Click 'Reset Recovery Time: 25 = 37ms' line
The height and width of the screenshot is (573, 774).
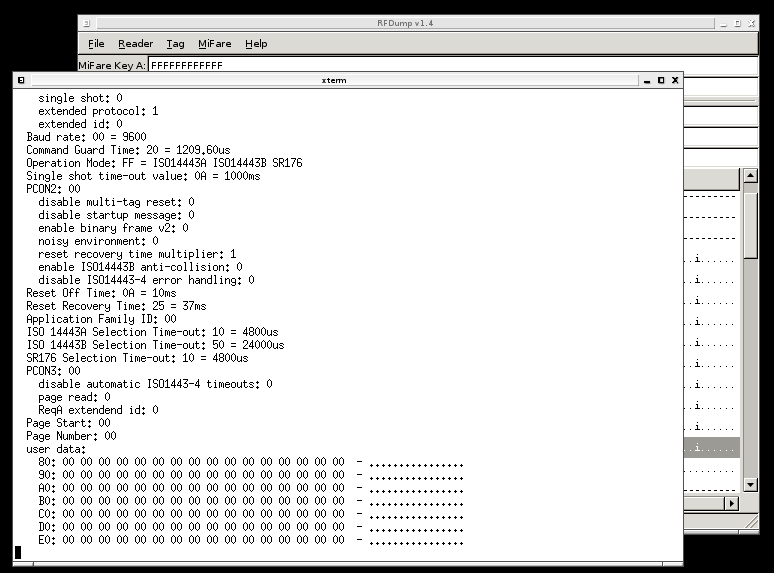[116, 306]
